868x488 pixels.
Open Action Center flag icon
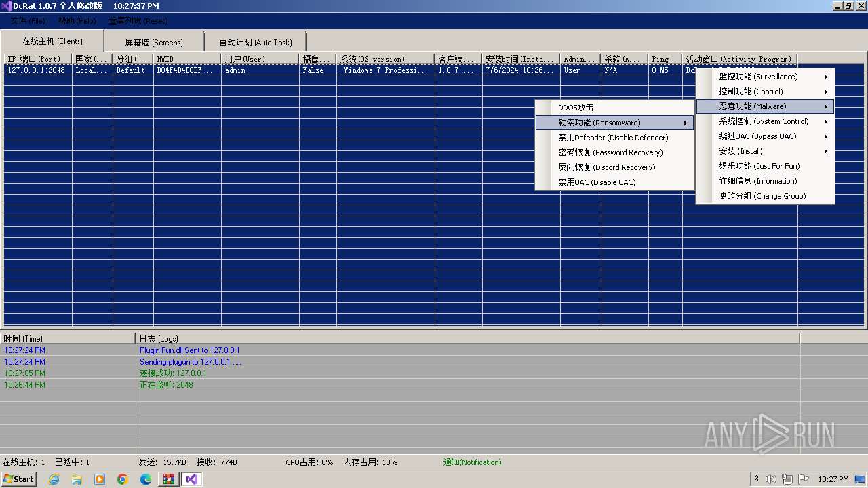coord(802,479)
